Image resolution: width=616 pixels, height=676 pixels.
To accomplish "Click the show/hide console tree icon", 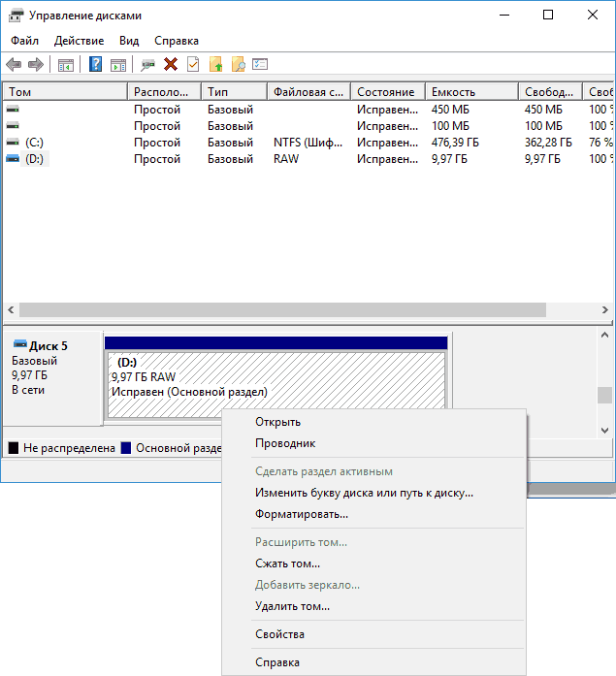I will (x=66, y=65).
